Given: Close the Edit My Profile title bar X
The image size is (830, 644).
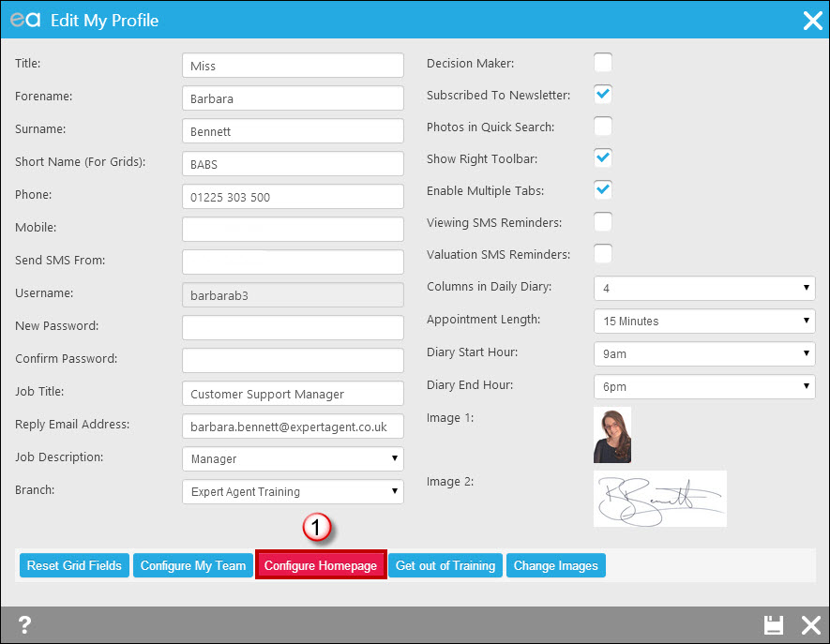Looking at the screenshot, I should [x=812, y=21].
